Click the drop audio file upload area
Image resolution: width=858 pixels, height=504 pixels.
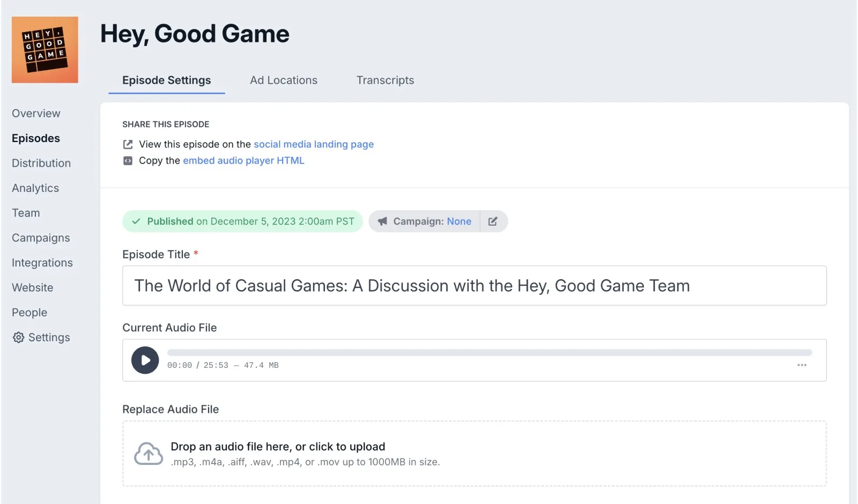474,454
